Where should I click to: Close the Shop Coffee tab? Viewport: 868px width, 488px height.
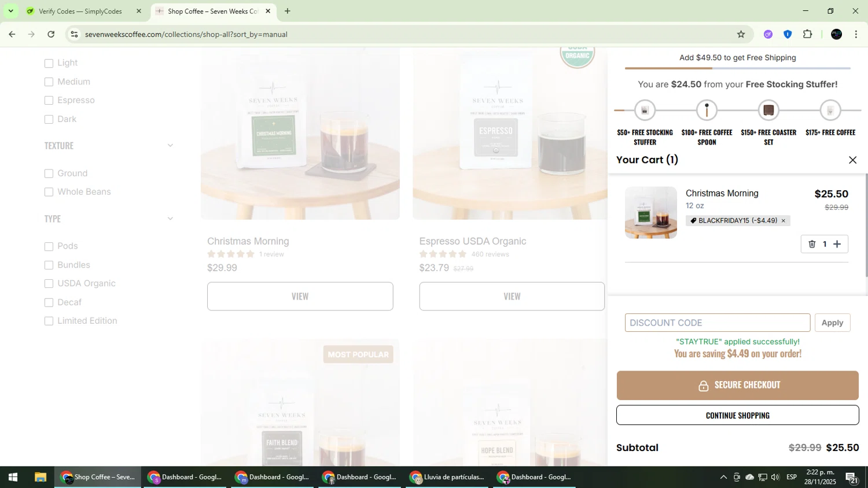[268, 11]
